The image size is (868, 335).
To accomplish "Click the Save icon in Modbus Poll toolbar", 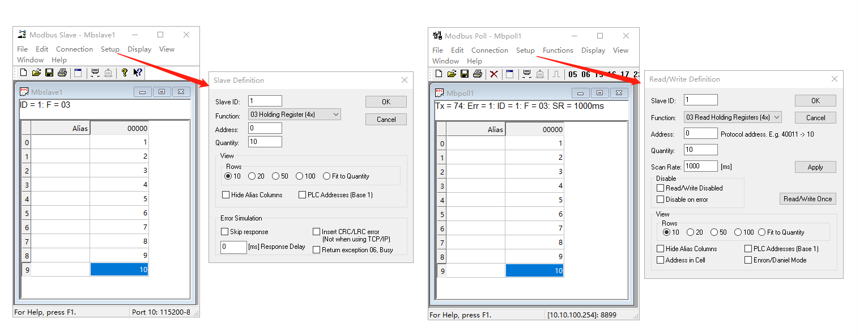I will (464, 74).
